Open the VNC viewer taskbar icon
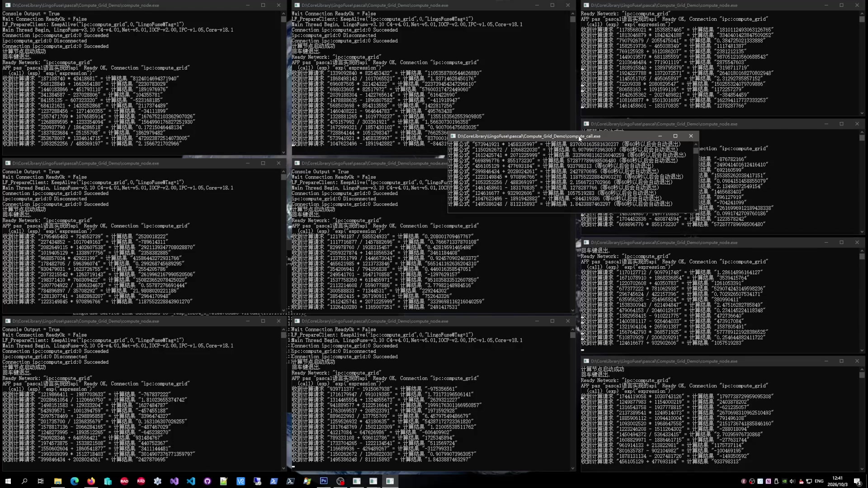 tap(241, 481)
